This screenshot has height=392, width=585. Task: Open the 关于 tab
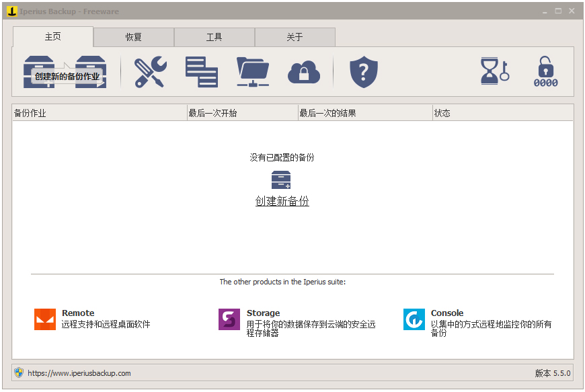click(295, 37)
